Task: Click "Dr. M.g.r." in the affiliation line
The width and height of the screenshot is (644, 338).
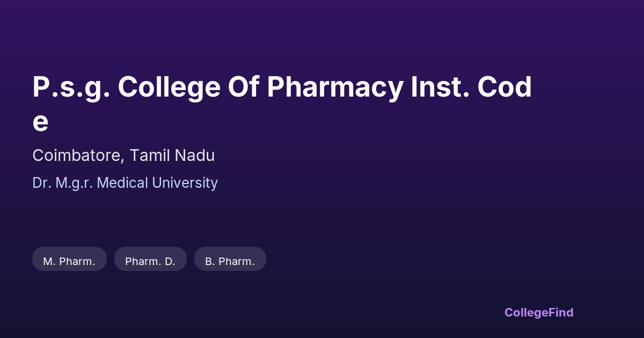Action: click(x=62, y=183)
